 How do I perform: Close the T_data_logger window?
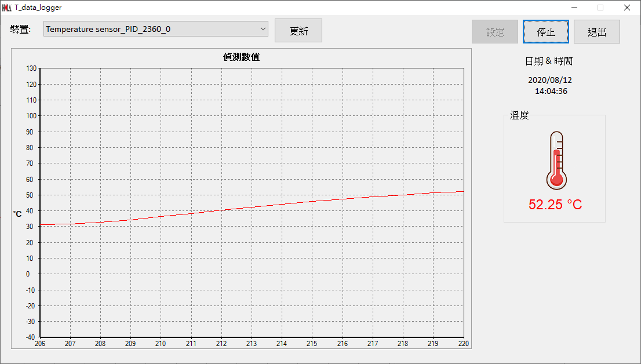[627, 8]
